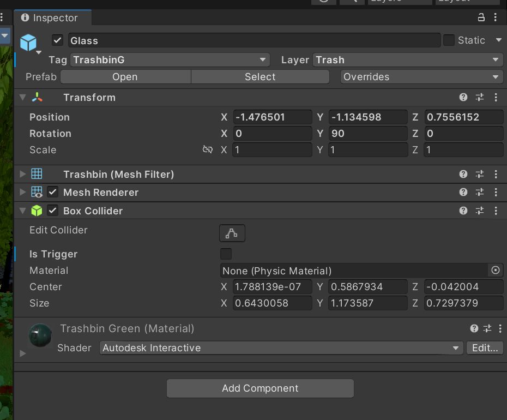The height and width of the screenshot is (420, 507).
Task: Click the Position X field
Action: coord(272,117)
